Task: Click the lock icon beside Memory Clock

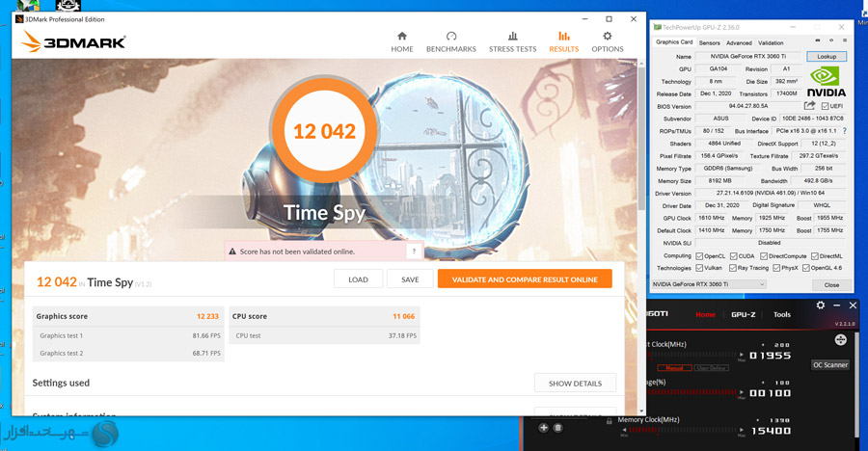Action: click(x=609, y=421)
